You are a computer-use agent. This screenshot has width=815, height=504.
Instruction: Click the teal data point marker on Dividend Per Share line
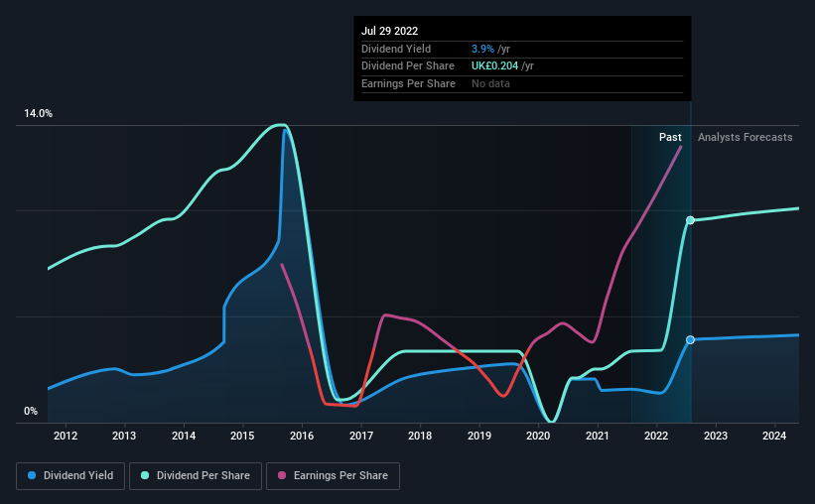point(690,220)
